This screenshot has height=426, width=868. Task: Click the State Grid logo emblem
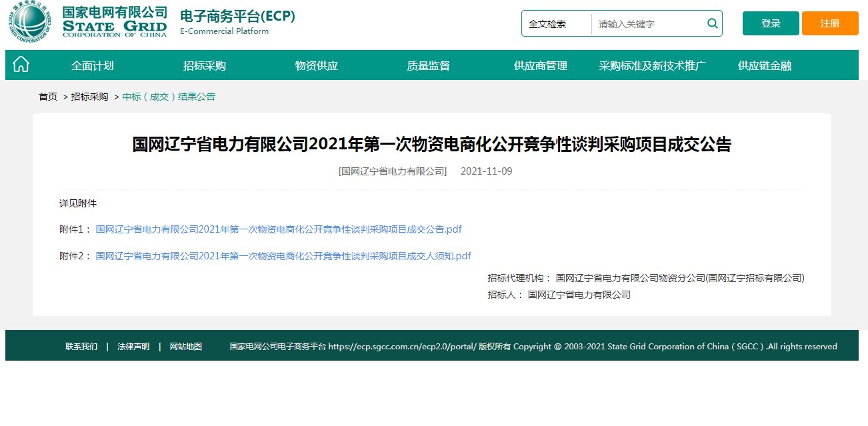[x=31, y=23]
